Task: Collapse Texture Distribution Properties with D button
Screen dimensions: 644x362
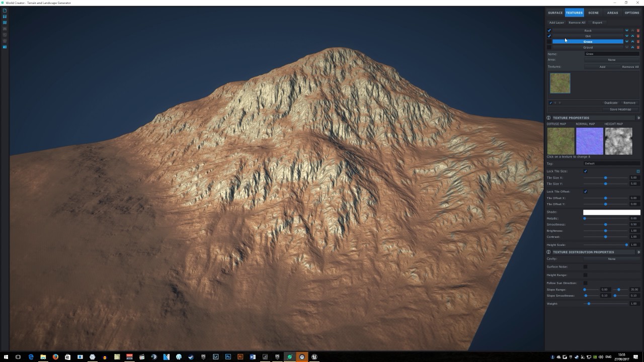Action: [638, 252]
